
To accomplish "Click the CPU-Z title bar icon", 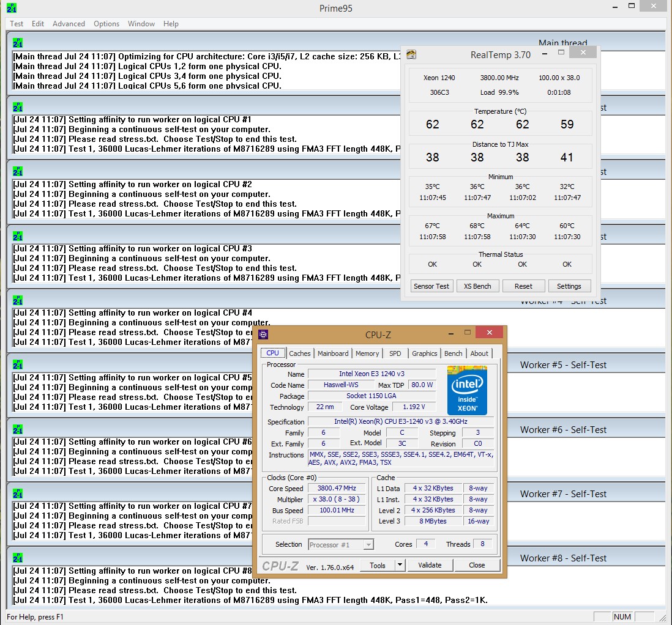I will pyautogui.click(x=264, y=335).
